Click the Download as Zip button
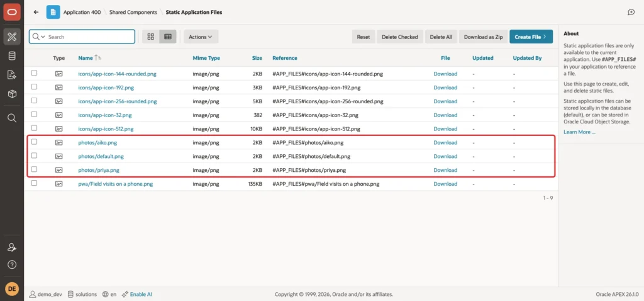The image size is (644, 301). tap(483, 37)
